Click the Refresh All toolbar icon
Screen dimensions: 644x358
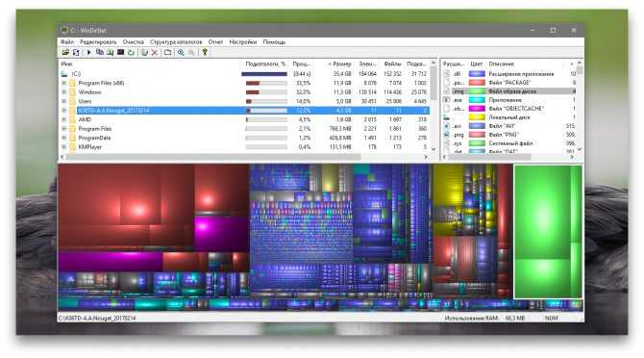point(76,52)
